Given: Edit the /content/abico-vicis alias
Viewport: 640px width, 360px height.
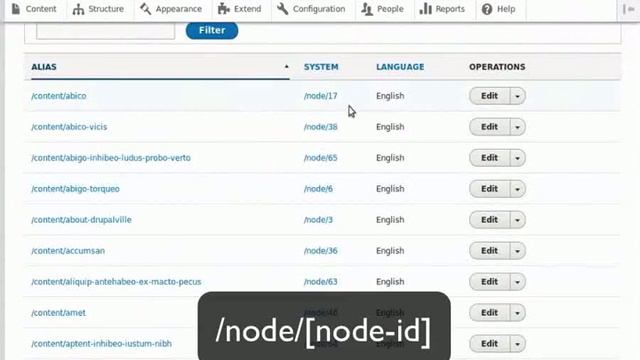Looking at the screenshot, I should coord(489,127).
